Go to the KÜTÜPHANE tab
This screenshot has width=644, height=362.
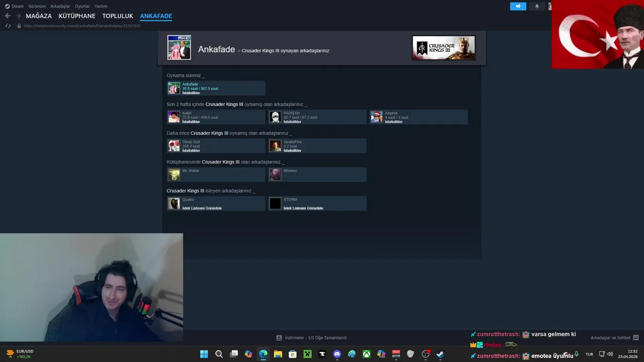coord(77,16)
